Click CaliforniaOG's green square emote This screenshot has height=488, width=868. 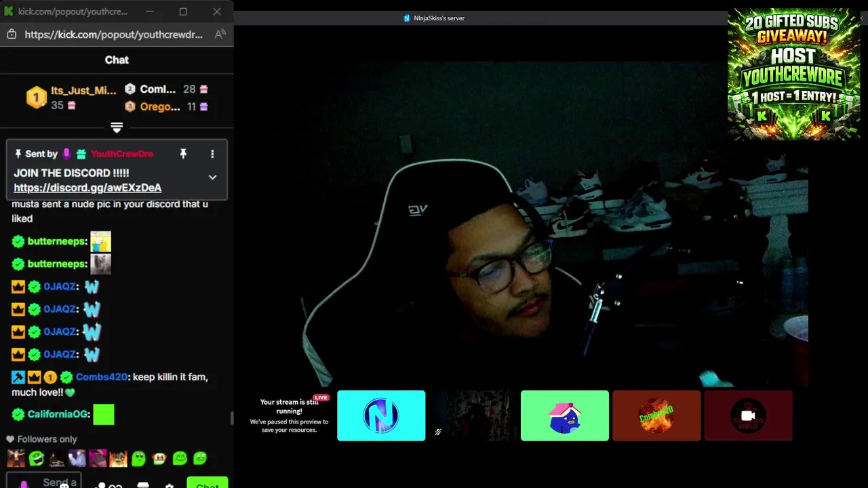104,414
